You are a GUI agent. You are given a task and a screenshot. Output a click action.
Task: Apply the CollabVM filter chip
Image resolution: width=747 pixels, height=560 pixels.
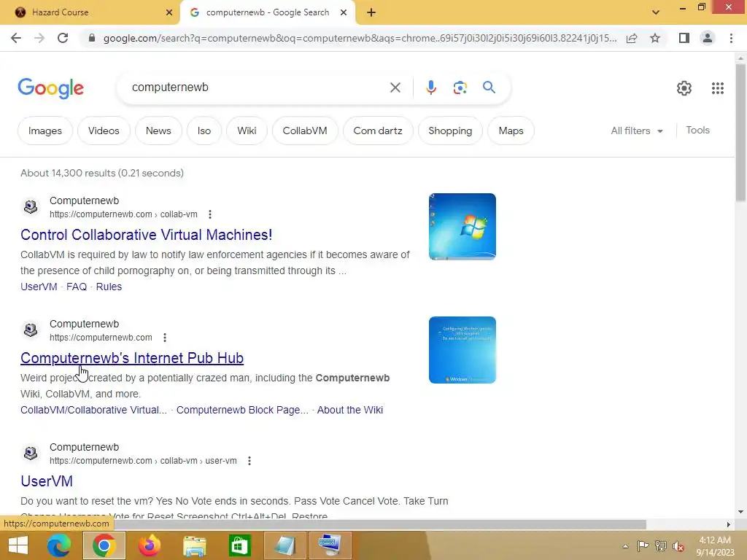[305, 131]
